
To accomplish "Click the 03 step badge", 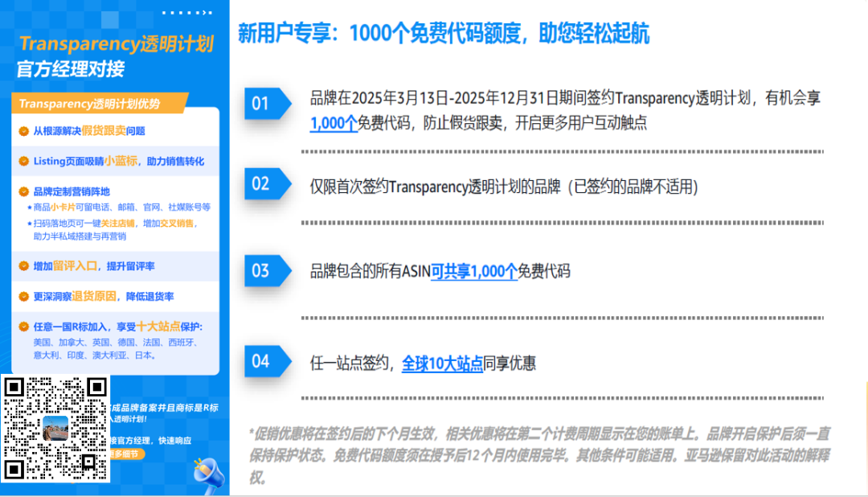I will coord(268,270).
